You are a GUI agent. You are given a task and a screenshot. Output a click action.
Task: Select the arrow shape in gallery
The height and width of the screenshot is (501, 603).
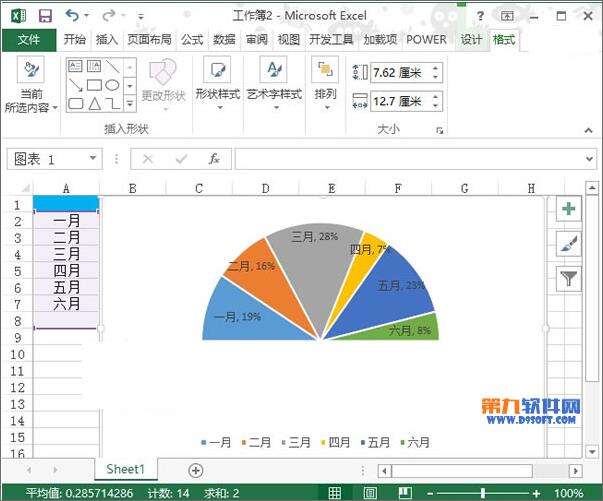point(75,85)
